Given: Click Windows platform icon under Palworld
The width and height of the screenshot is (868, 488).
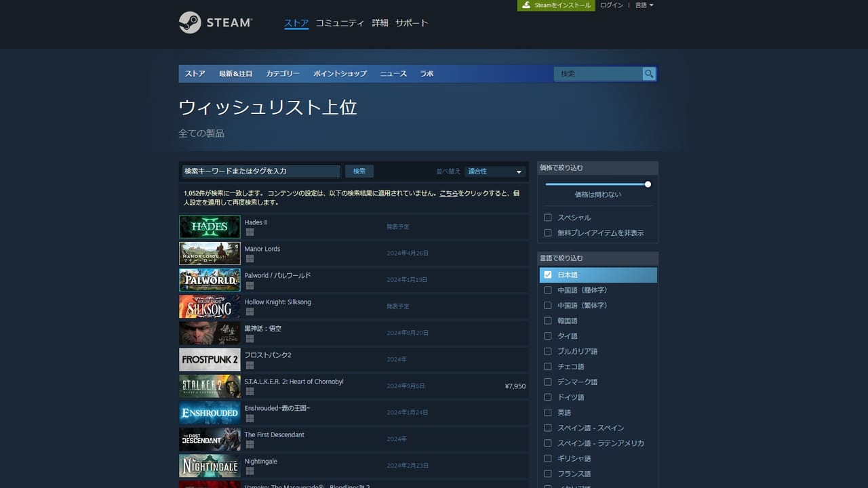Looking at the screenshot, I should coord(250,285).
